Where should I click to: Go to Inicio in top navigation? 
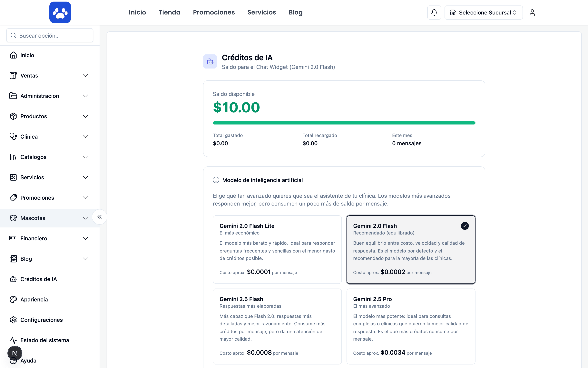137,12
